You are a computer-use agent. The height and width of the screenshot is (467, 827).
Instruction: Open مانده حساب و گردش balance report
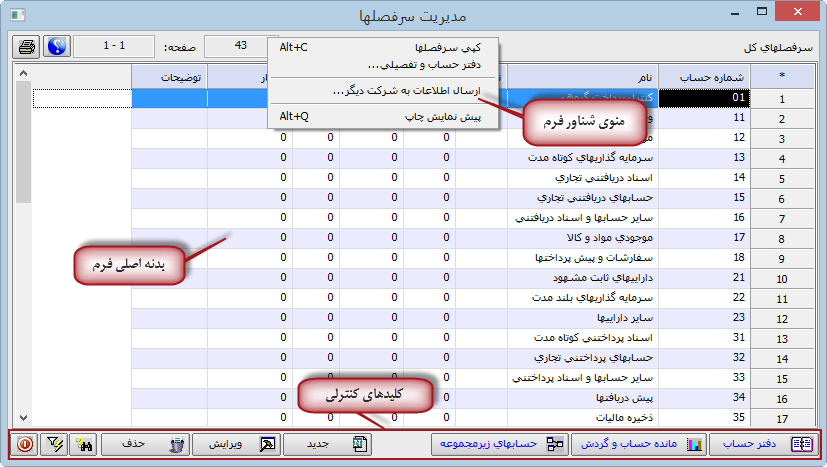(640, 443)
